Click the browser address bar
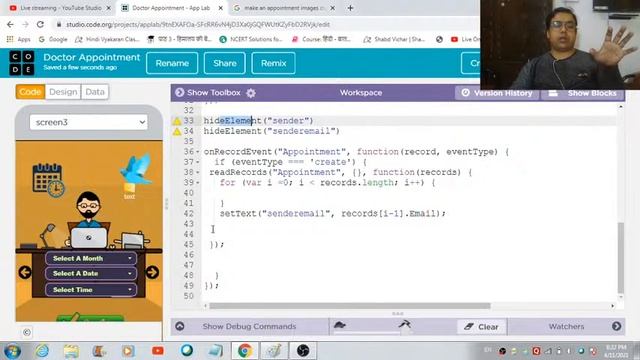The height and width of the screenshot is (360, 640). (x=265, y=24)
